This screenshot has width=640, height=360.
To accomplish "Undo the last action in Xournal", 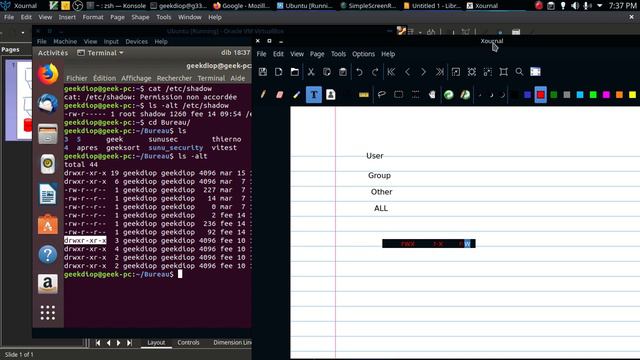I will (x=359, y=72).
